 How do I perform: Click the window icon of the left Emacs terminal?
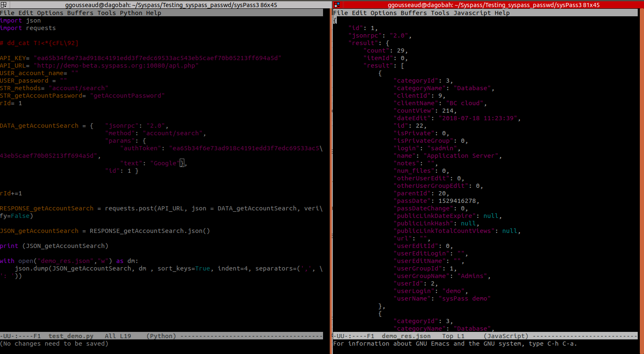[x=3, y=5]
